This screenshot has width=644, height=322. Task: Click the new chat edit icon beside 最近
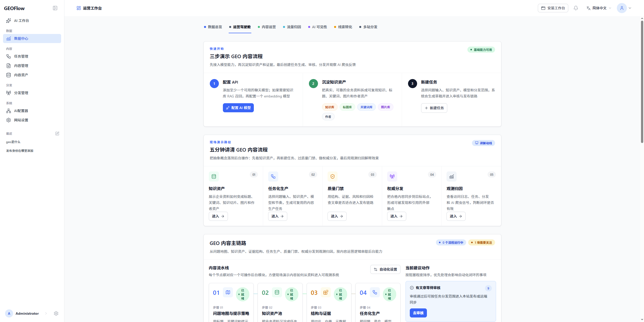coord(57,133)
